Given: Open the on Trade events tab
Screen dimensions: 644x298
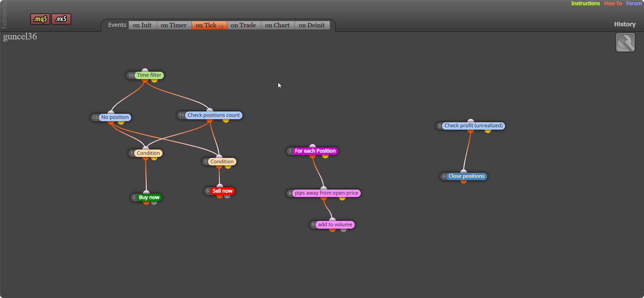Looking at the screenshot, I should point(243,25).
